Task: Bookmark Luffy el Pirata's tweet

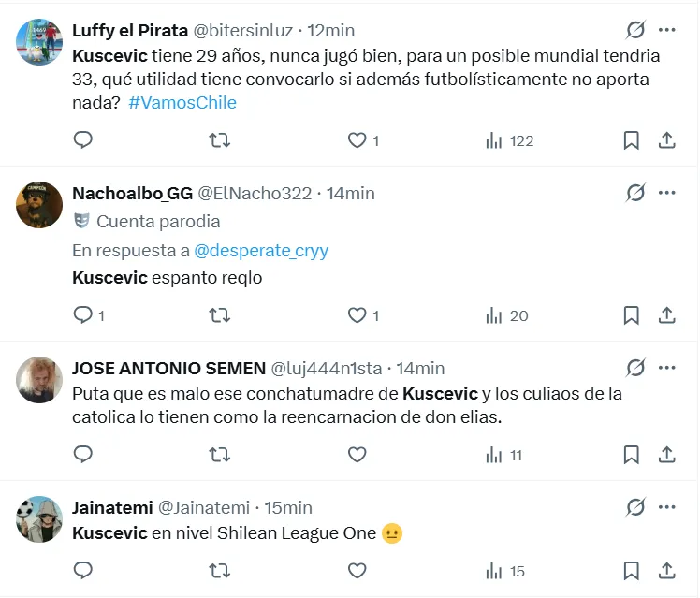Action: click(x=632, y=140)
